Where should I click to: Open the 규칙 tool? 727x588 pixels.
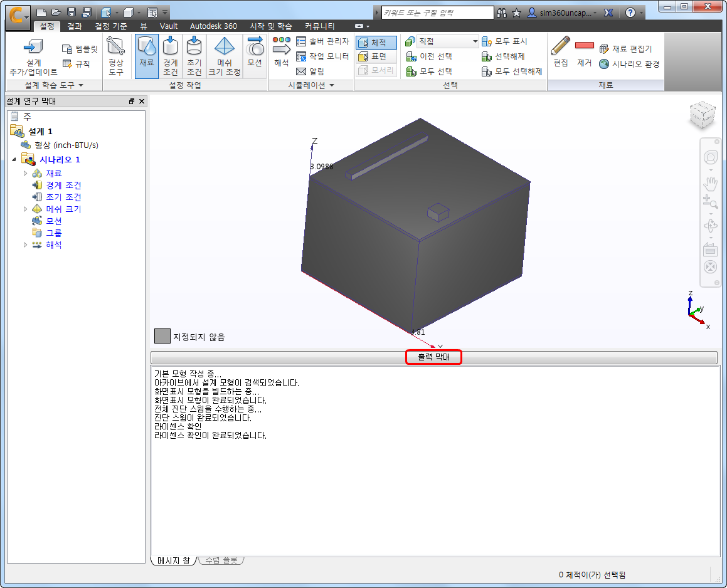click(x=77, y=63)
